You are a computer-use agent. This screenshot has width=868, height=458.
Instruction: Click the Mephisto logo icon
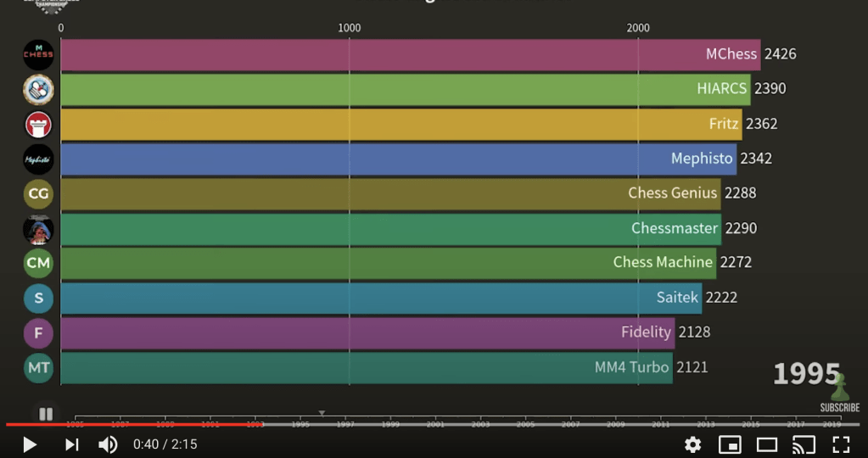(x=38, y=159)
